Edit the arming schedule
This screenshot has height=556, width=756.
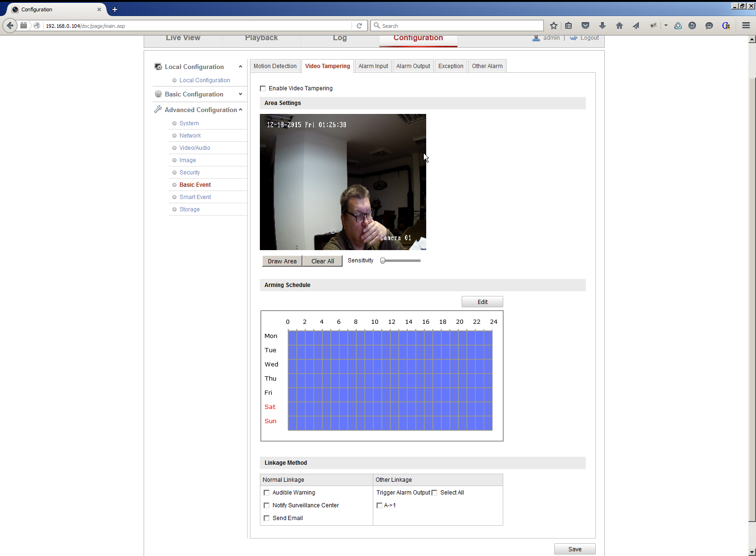point(482,302)
